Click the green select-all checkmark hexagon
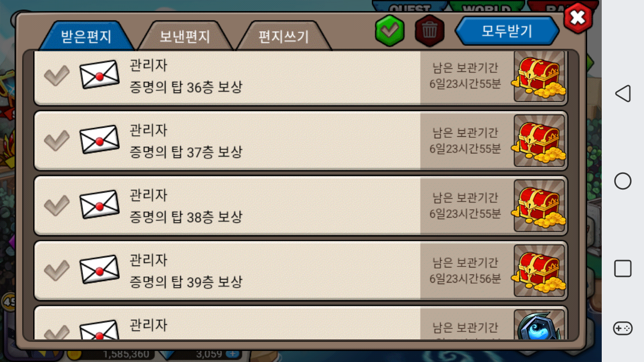 pos(390,31)
